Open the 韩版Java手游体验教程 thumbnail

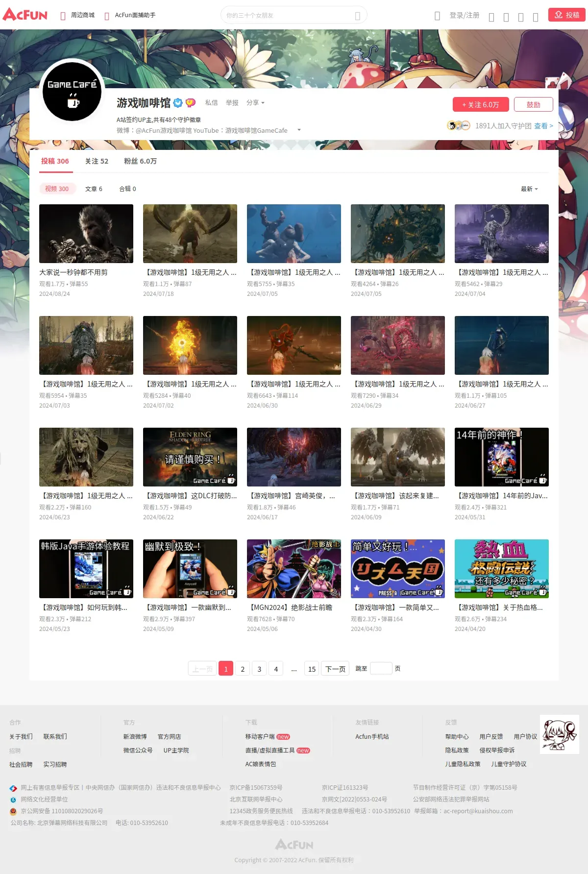86,569
